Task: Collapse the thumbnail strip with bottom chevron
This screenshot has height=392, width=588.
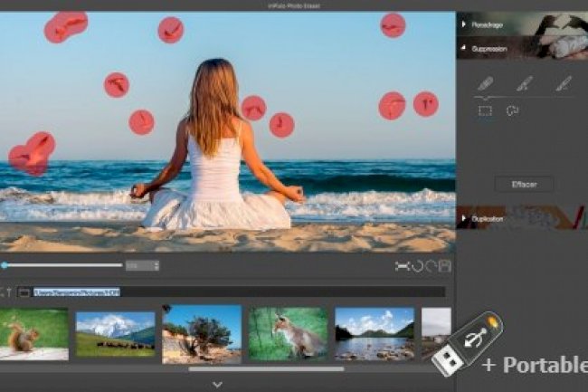Action: click(217, 384)
